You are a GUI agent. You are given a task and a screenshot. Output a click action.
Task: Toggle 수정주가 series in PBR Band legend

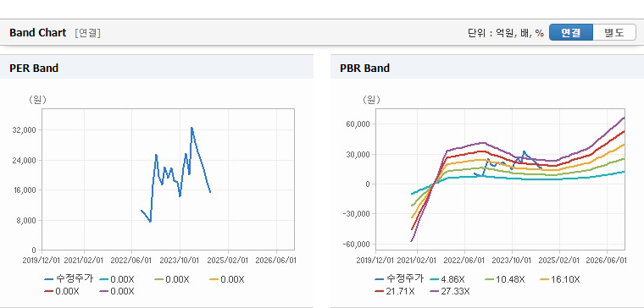399,279
